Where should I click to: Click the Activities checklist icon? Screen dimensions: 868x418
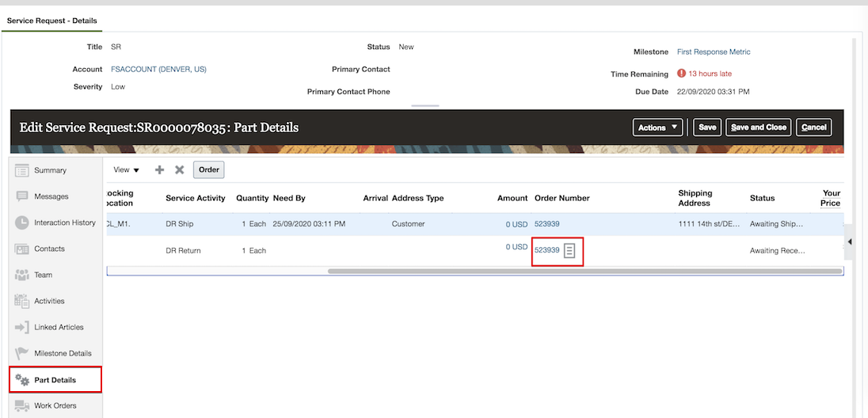(x=22, y=301)
